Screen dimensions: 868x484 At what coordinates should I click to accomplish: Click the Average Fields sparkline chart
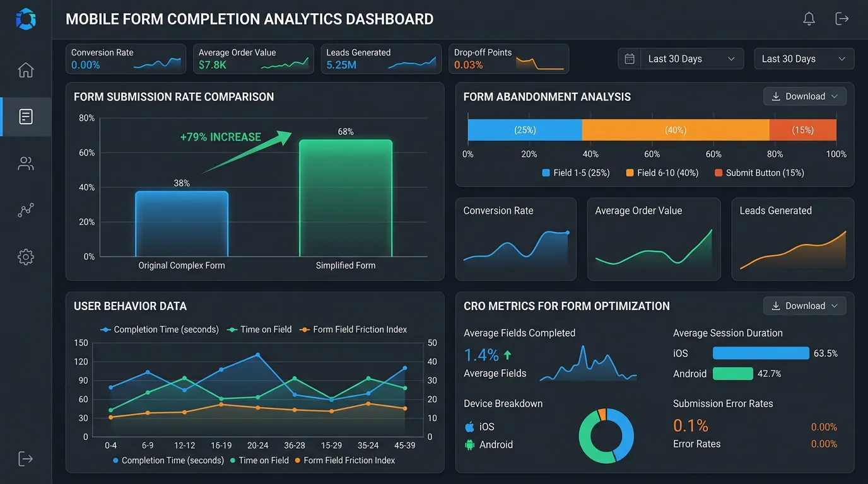tap(588, 364)
